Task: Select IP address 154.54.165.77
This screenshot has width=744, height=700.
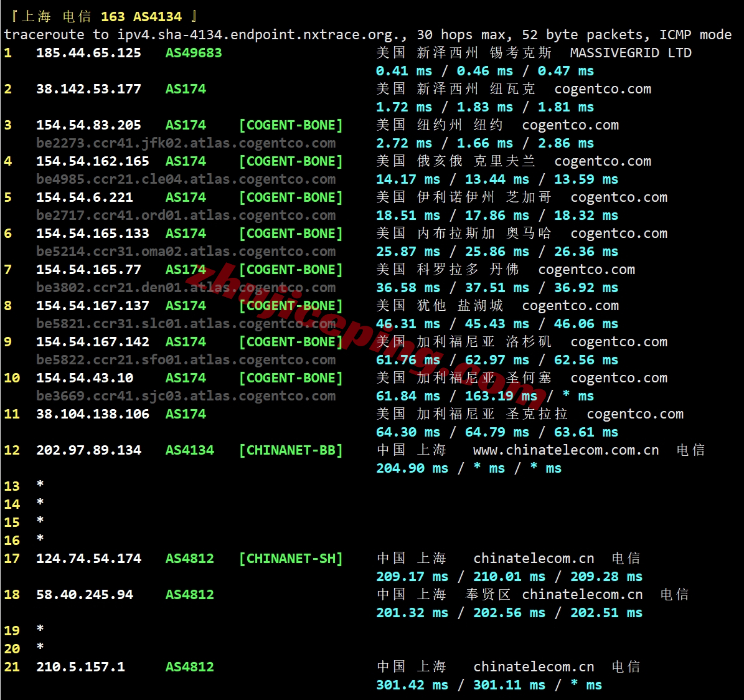Action: 89,269
